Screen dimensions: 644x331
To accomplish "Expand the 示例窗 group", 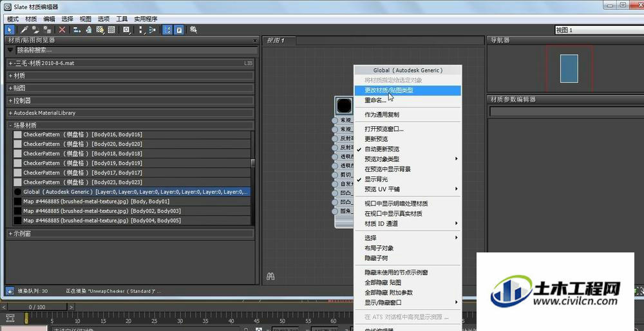I will [x=131, y=233].
